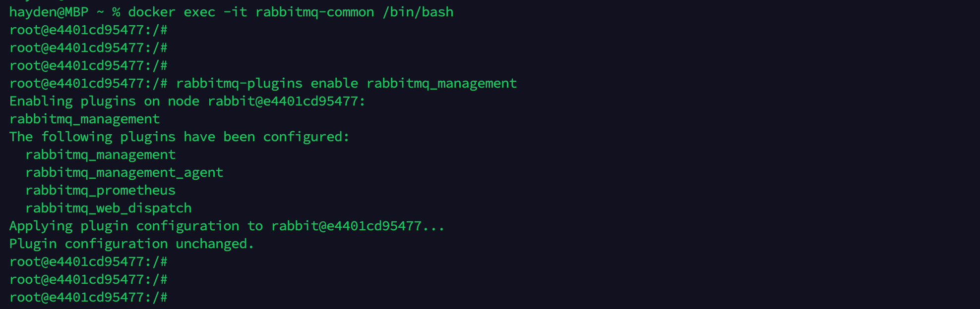Click the rabbitmq_prometheus plugin entry
The height and width of the screenshot is (309, 980).
(100, 190)
